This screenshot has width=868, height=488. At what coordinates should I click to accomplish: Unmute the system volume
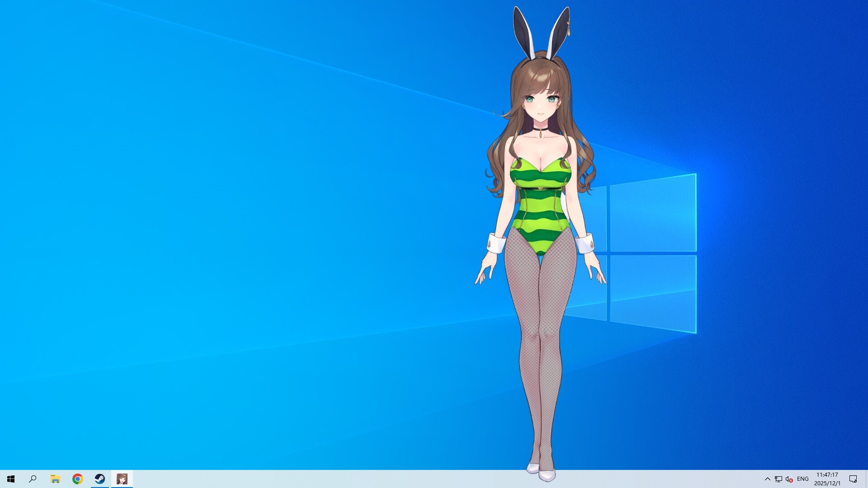788,479
